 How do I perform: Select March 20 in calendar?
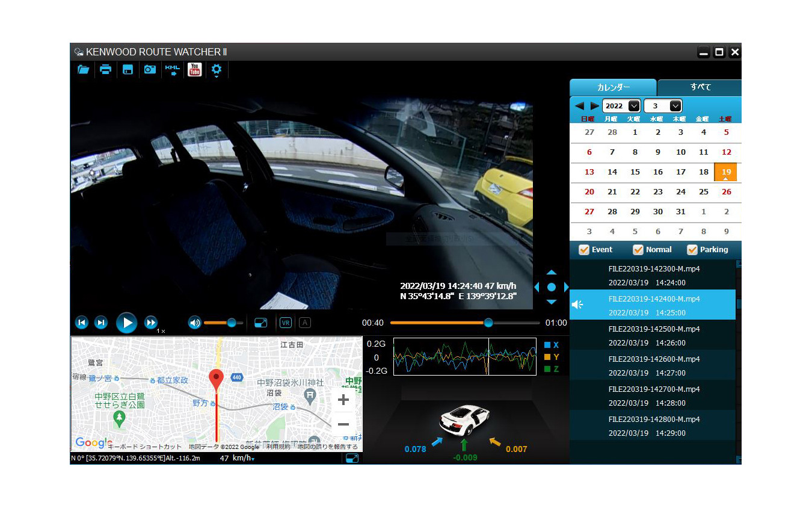tap(589, 192)
